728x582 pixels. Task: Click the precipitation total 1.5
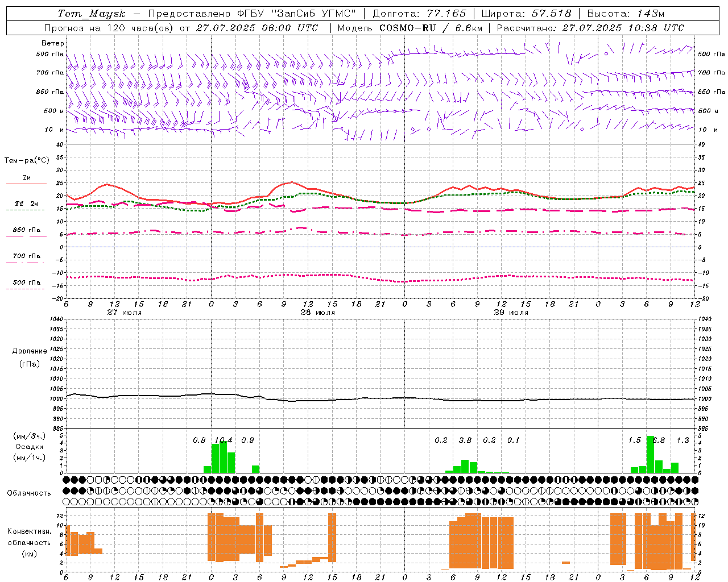tap(635, 440)
